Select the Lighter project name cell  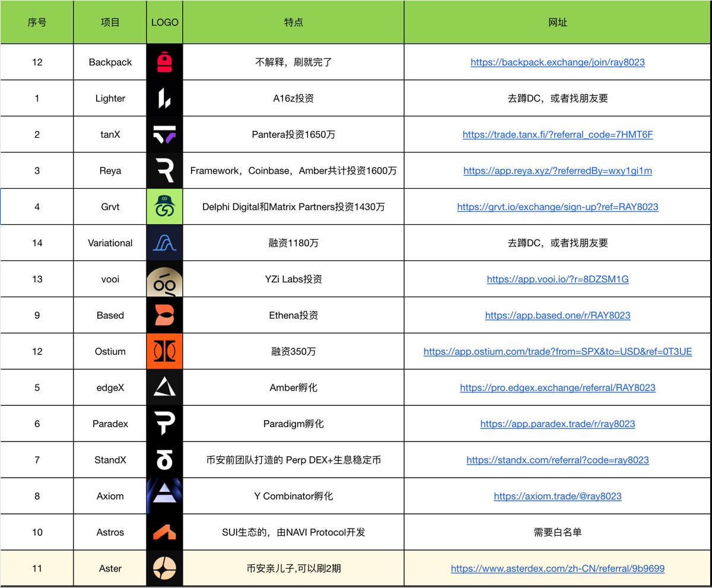(x=110, y=98)
